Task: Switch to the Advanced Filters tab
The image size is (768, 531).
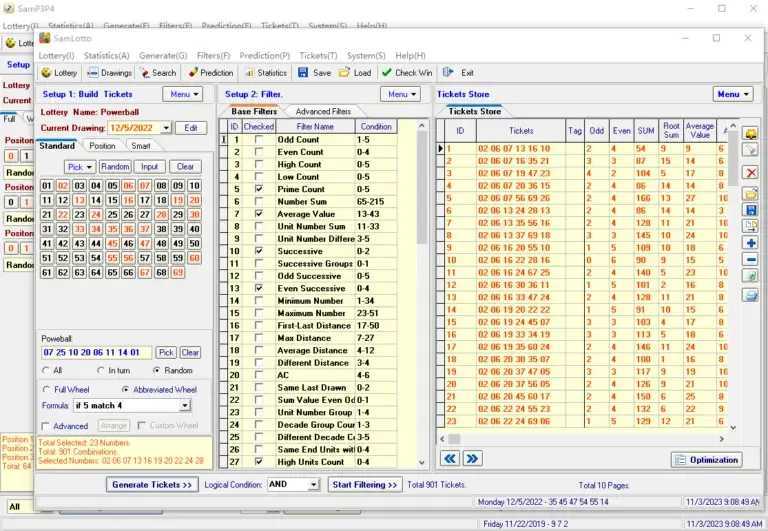Action: pos(323,112)
